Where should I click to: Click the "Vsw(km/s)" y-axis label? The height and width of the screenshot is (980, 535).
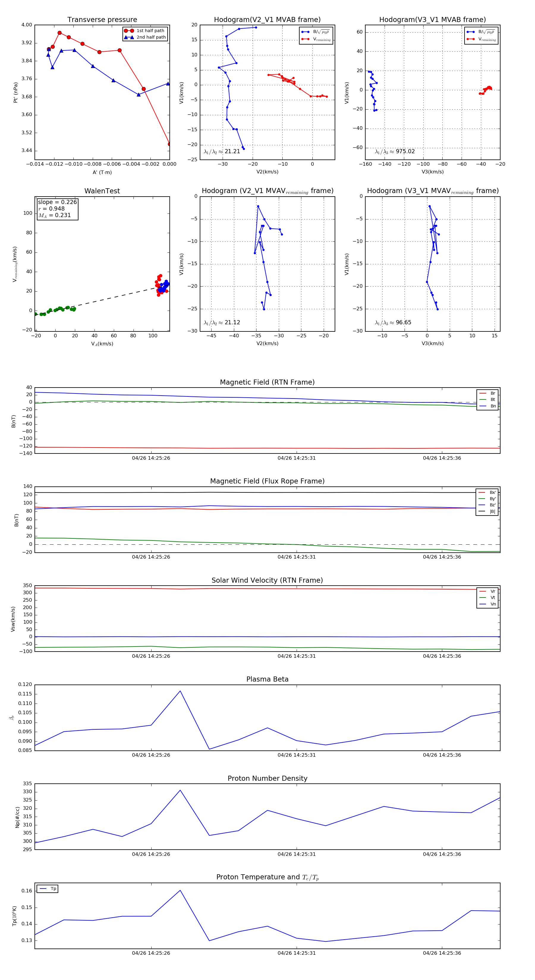click(13, 619)
